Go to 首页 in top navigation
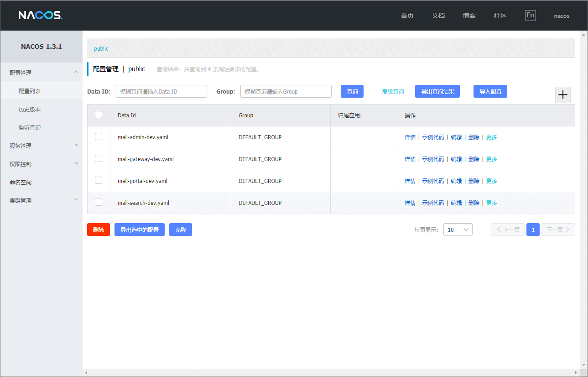The width and height of the screenshot is (588, 377). tap(407, 16)
